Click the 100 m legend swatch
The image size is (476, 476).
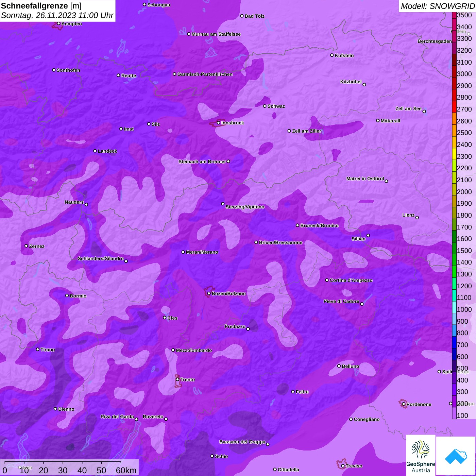click(x=454, y=413)
